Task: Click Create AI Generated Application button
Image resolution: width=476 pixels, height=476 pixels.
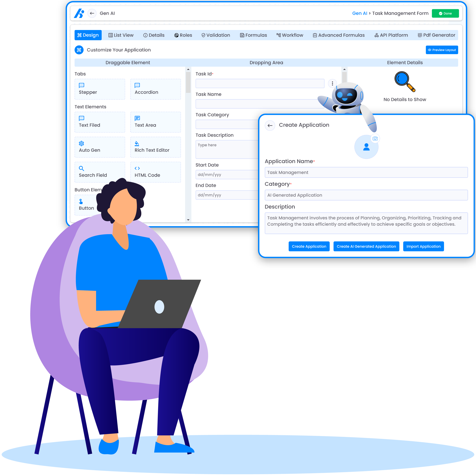Action: point(365,246)
